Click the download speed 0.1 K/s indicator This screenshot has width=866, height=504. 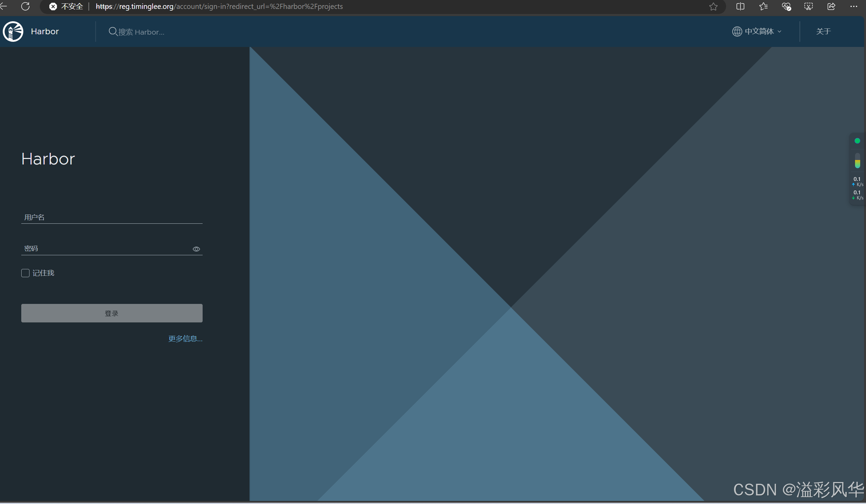857,195
